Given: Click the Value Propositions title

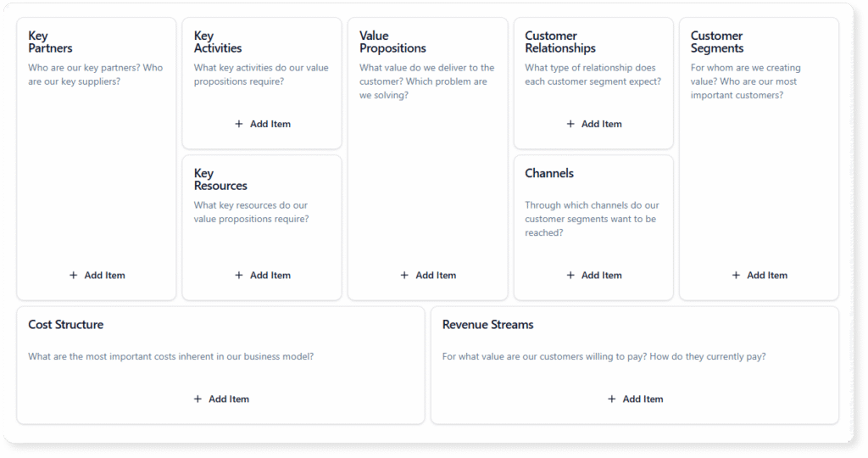Looking at the screenshot, I should click(x=392, y=42).
